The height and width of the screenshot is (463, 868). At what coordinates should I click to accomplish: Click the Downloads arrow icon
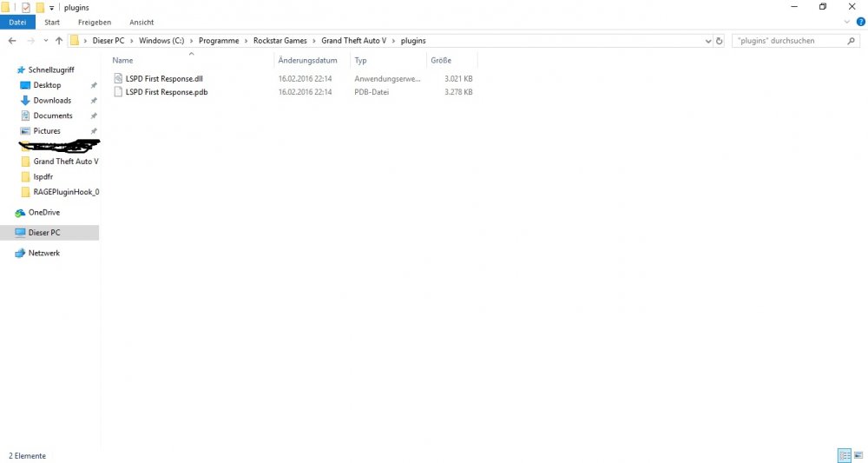tap(25, 100)
